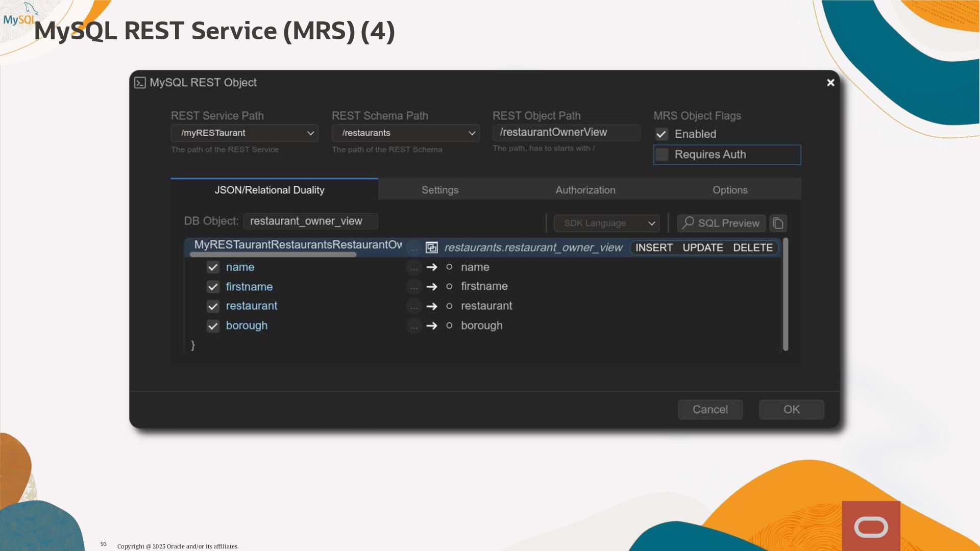Click the ellipsis options icon on name row

(x=413, y=267)
